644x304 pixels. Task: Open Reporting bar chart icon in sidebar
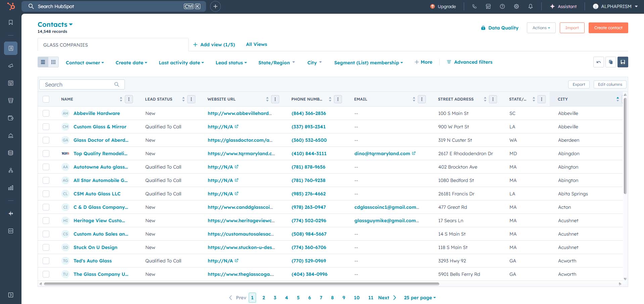(11, 188)
